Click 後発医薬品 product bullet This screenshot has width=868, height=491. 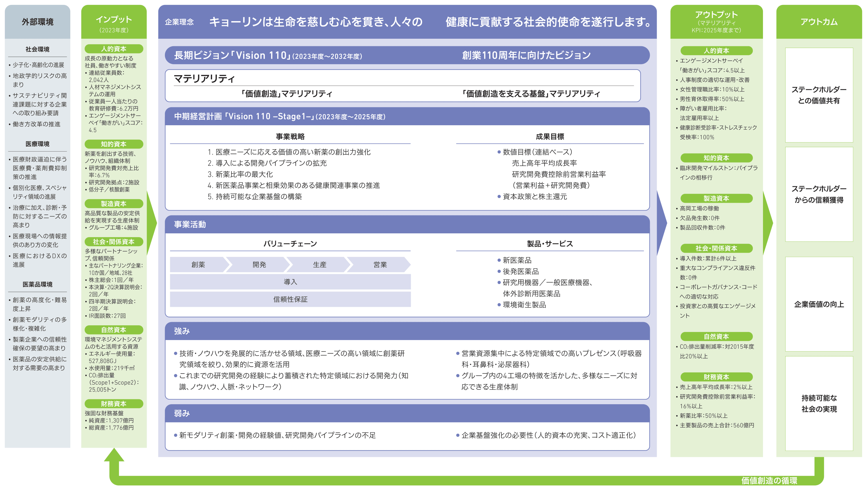(x=518, y=272)
